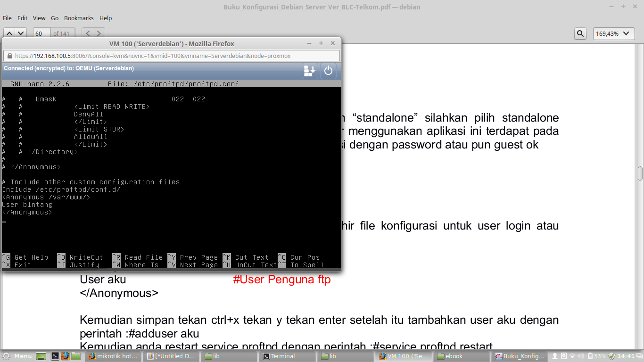
Task: Launch Firefox from panel launcher
Action: pos(65,356)
